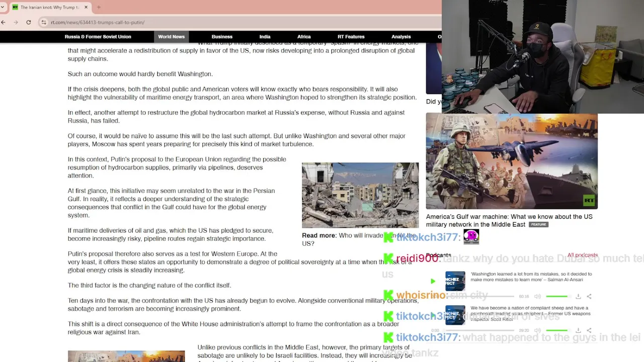Close the 'The Iranian knot' browser tab

(86, 7)
